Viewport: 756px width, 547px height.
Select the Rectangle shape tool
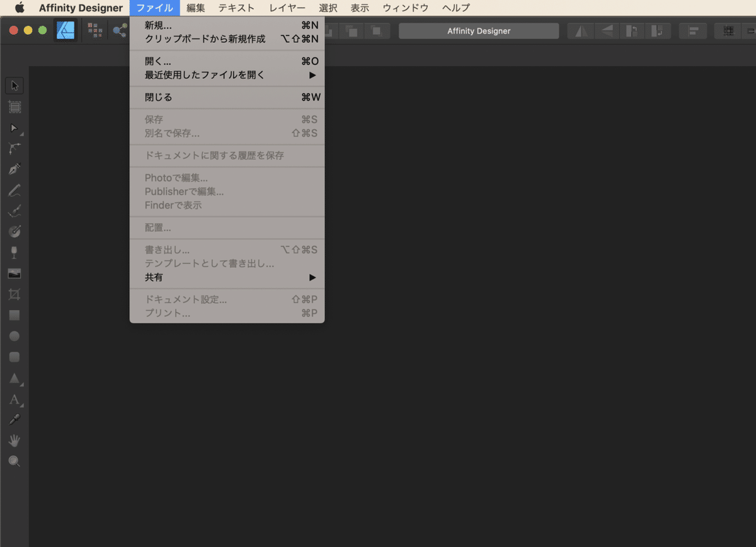14,314
